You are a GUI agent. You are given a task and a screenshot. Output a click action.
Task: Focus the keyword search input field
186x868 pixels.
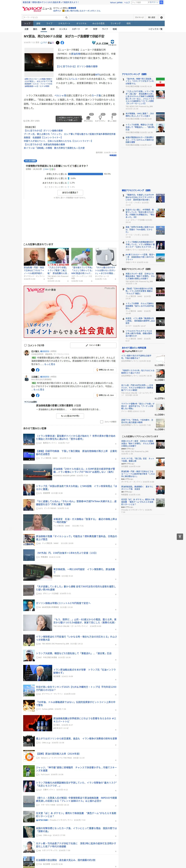click(44, 18)
